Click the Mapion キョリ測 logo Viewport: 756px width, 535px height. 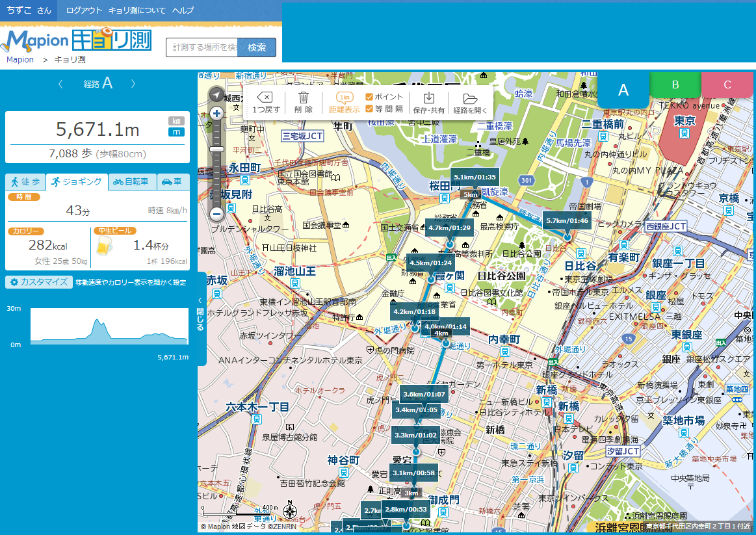(77, 40)
